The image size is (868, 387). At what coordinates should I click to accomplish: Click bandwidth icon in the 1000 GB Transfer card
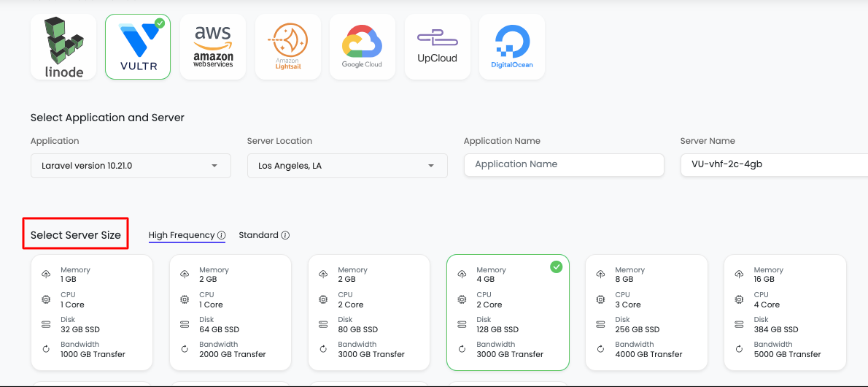click(45, 349)
